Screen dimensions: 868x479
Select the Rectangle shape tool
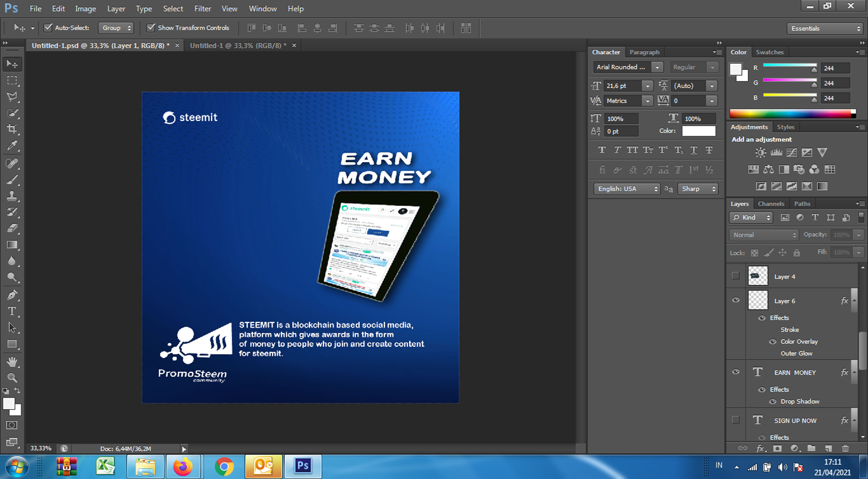(12, 344)
